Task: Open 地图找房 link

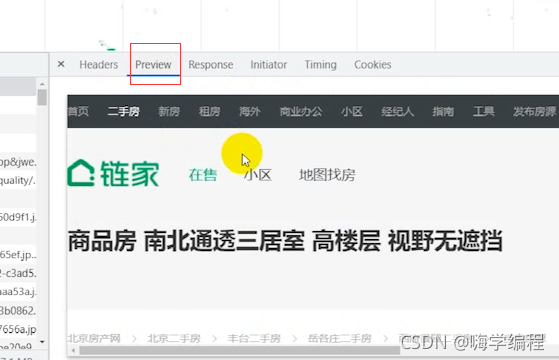Action: coord(327,175)
